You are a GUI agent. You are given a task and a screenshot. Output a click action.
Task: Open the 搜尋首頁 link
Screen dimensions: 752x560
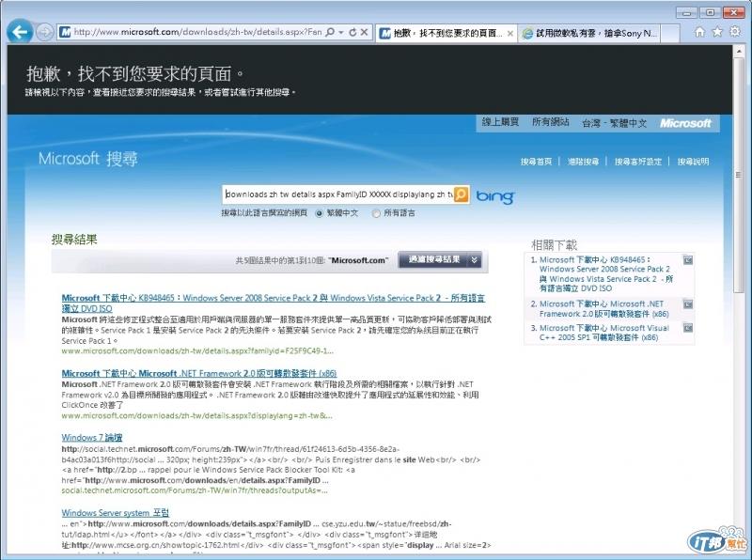[x=536, y=162]
